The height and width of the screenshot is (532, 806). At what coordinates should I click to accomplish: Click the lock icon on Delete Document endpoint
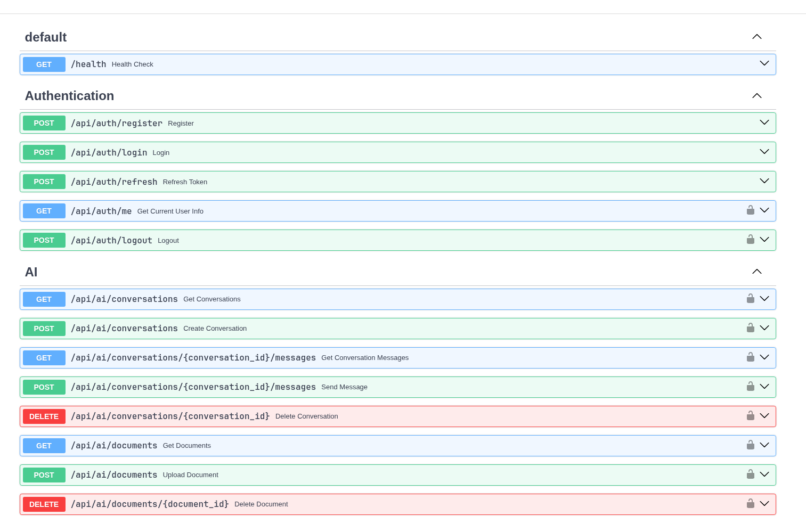point(751,504)
